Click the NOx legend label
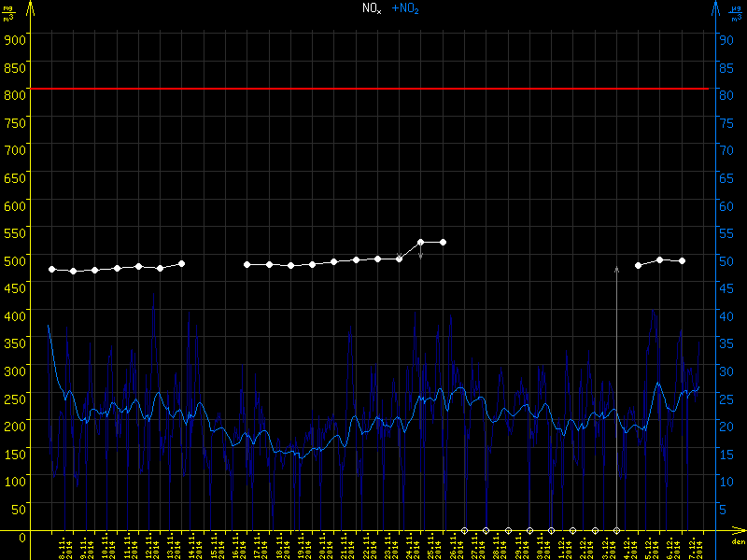 (x=372, y=8)
